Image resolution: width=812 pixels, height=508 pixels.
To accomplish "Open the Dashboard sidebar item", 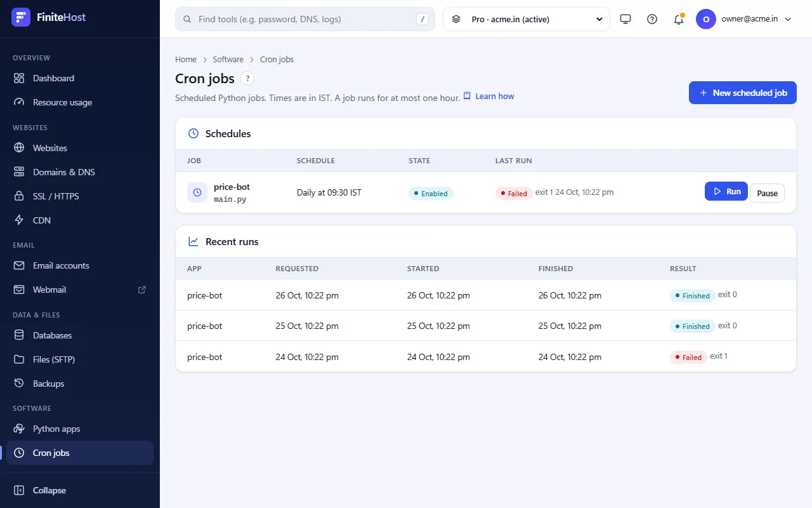I will click(x=80, y=78).
